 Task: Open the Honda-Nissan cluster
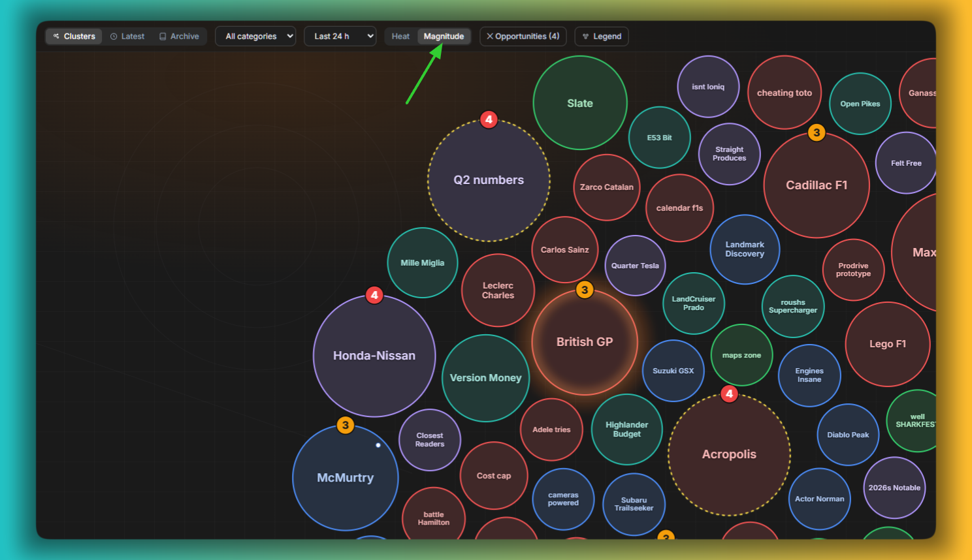click(x=374, y=356)
